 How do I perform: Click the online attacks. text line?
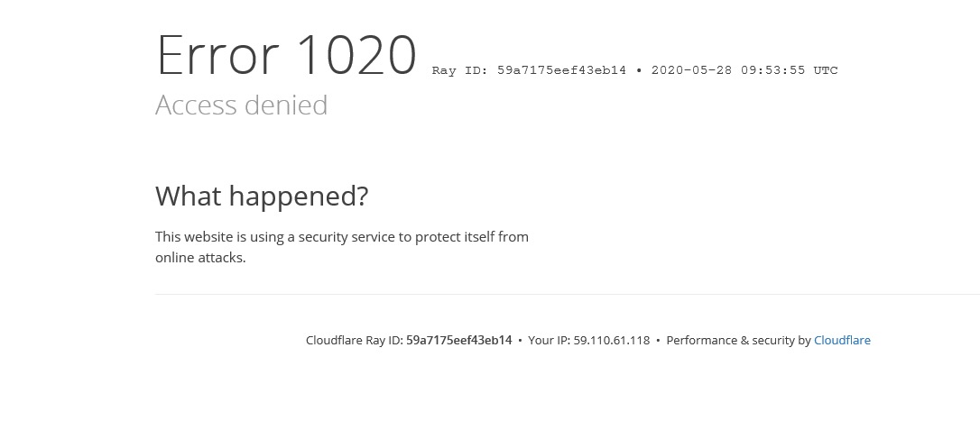coord(200,258)
